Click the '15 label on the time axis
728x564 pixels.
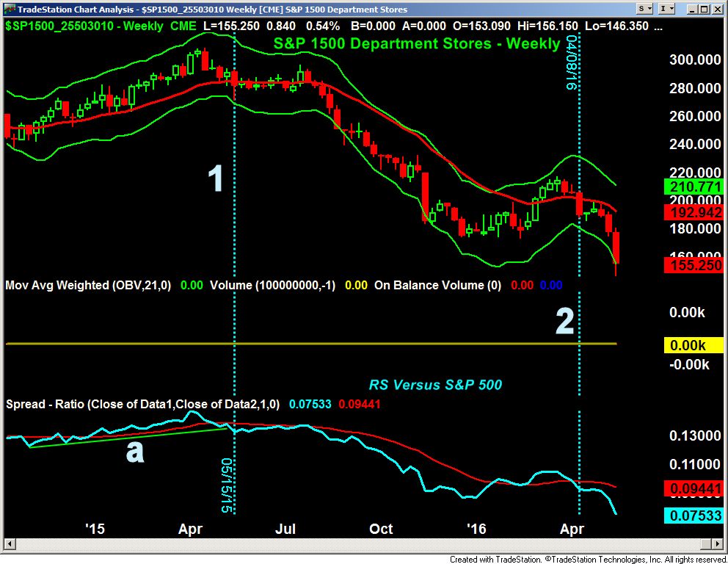(x=95, y=529)
